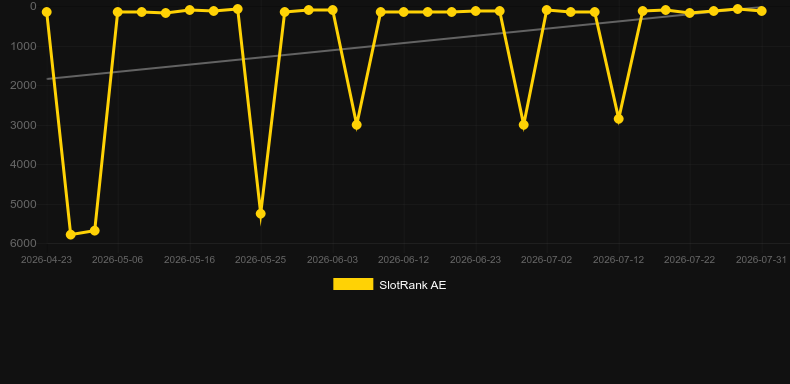790x384 pixels.
Task: Click the y-axis value 3000
Action: pyautogui.click(x=23, y=125)
